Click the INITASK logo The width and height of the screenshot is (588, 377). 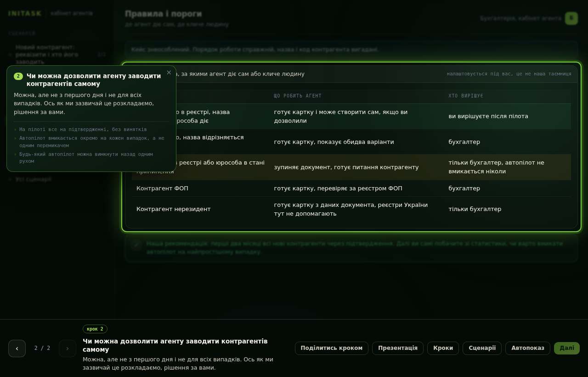coord(25,13)
